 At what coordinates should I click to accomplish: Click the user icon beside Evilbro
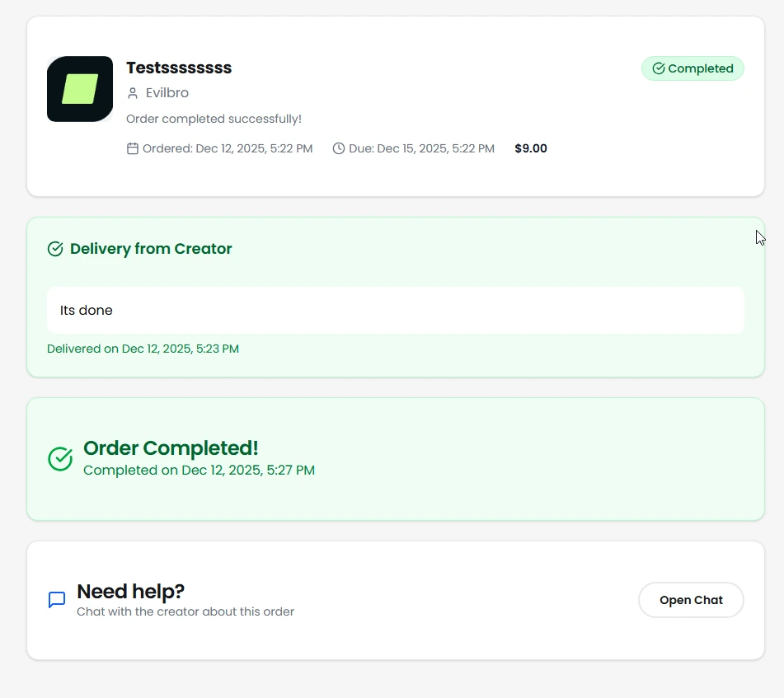point(133,93)
